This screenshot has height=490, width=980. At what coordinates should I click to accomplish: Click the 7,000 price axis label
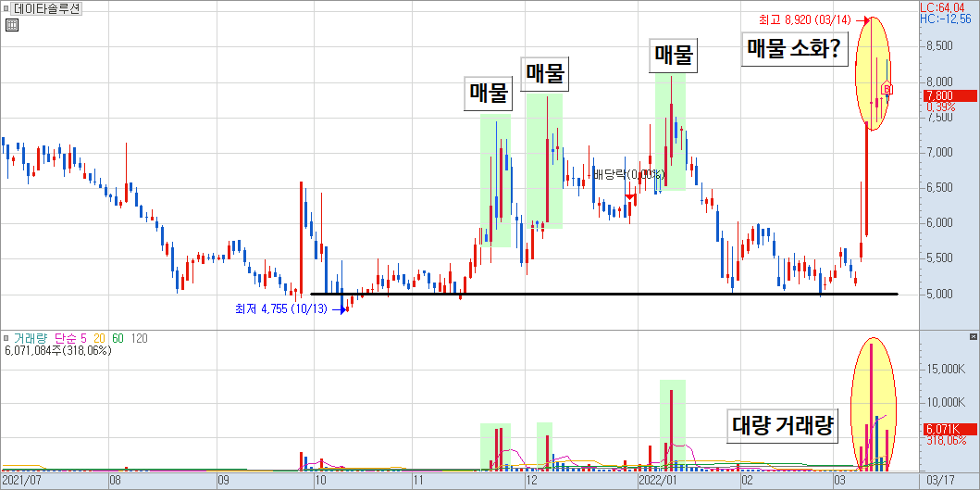[939, 153]
